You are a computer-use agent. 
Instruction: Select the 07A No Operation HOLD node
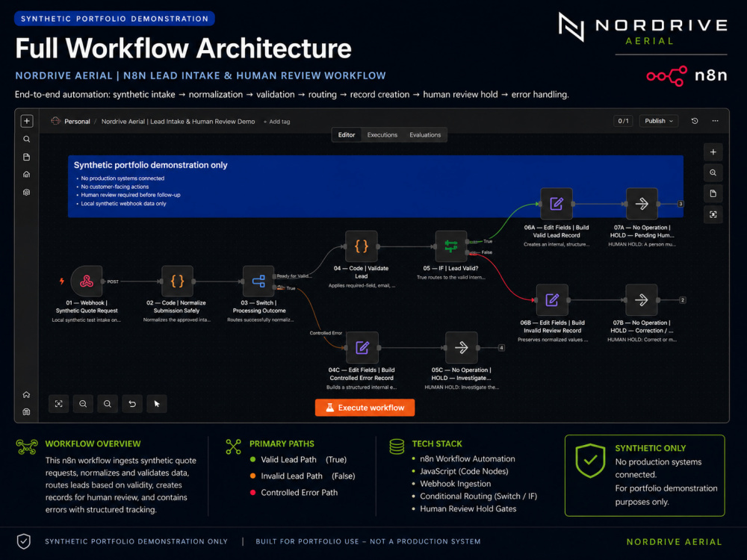coord(642,204)
